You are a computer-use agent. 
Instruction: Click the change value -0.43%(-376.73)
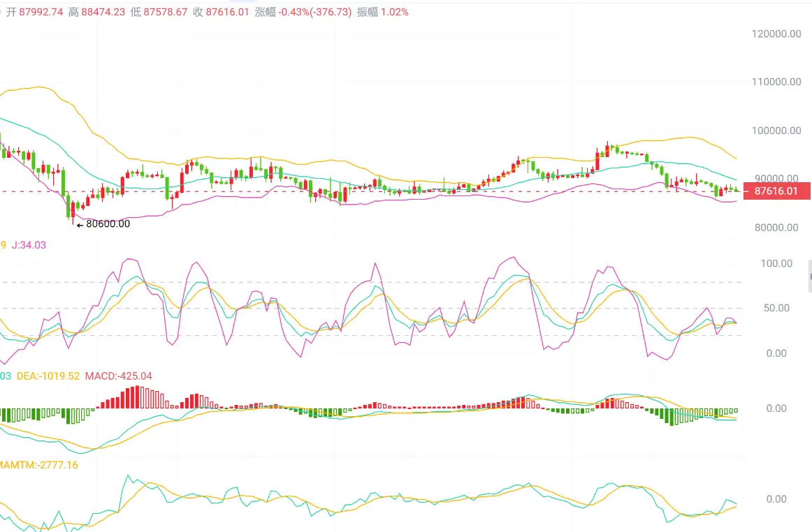(315, 12)
